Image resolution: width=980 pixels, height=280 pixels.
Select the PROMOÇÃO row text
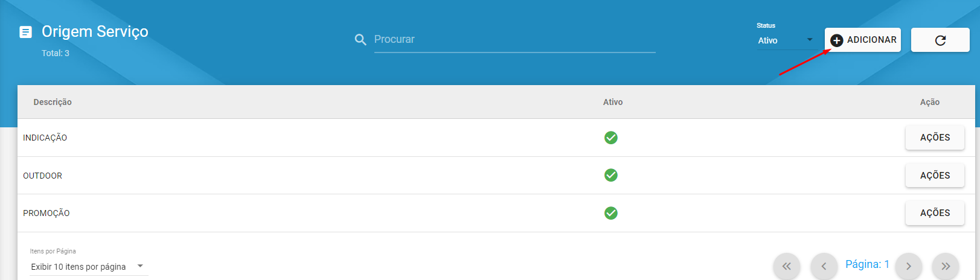(x=46, y=213)
